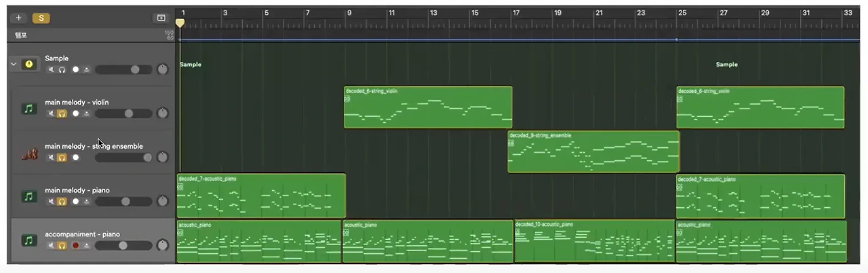The image size is (868, 273).
Task: Select the decoded_6-string_violin region starting at bar 25
Action: (760, 107)
